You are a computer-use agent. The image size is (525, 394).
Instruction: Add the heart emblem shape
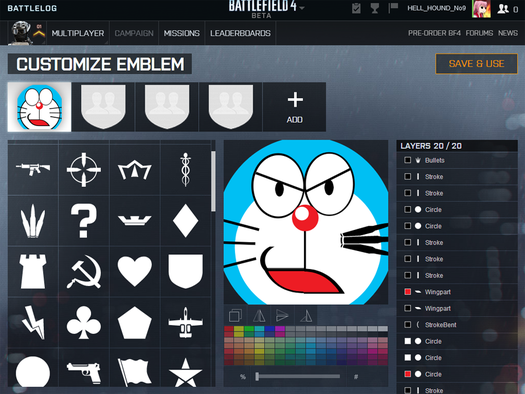135,271
